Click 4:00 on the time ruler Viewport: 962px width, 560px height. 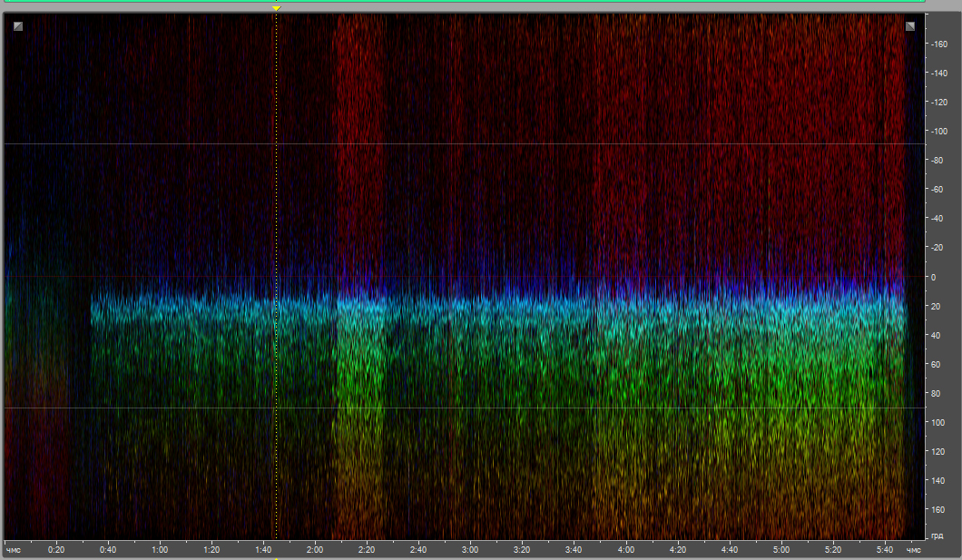click(625, 550)
